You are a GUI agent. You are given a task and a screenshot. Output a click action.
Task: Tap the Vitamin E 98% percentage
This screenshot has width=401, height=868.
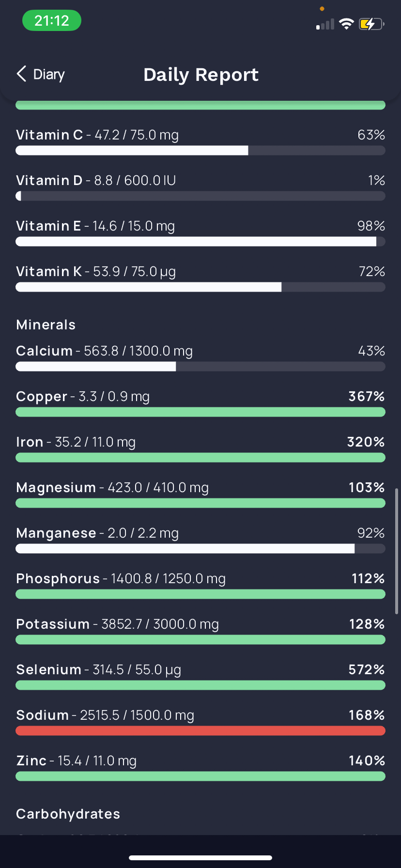371,226
